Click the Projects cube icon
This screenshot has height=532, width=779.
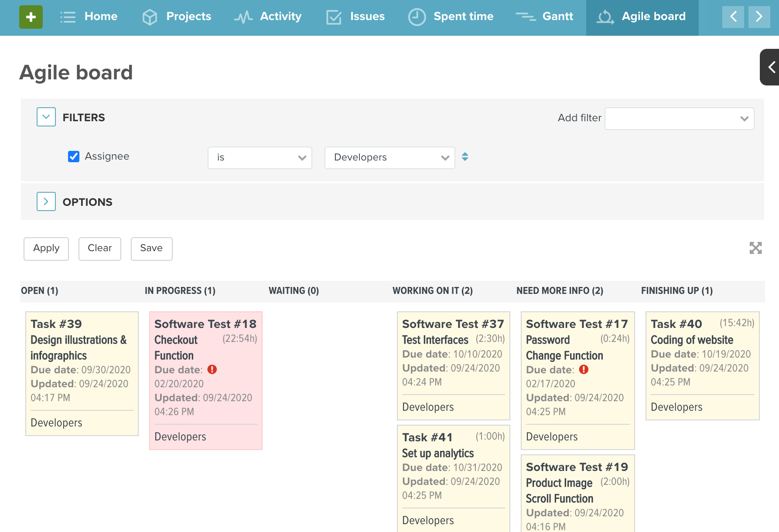[x=150, y=17]
